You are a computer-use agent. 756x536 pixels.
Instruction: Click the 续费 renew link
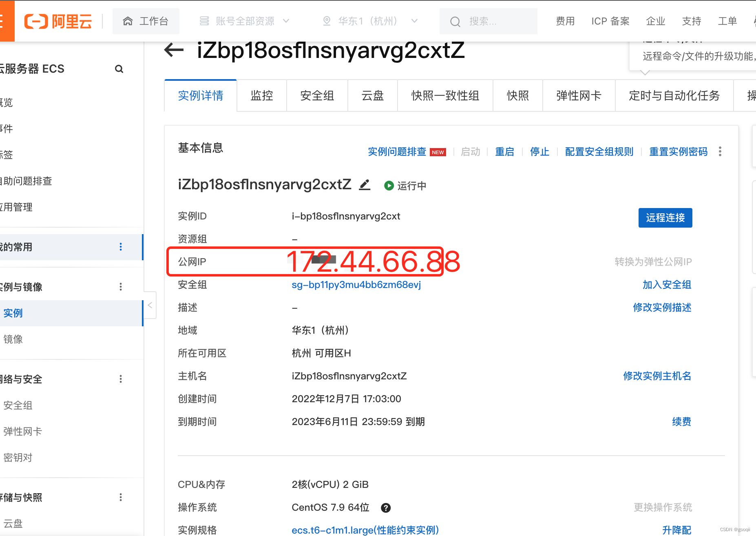click(681, 421)
